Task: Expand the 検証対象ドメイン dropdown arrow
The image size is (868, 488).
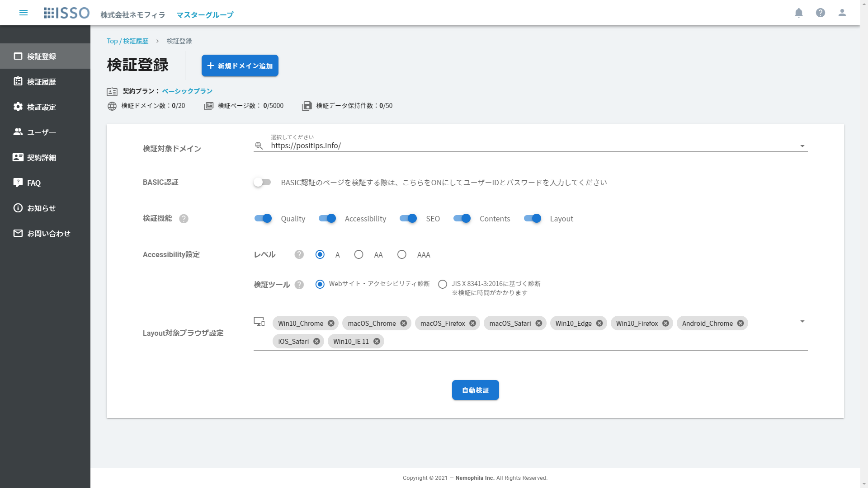Action: tap(802, 146)
